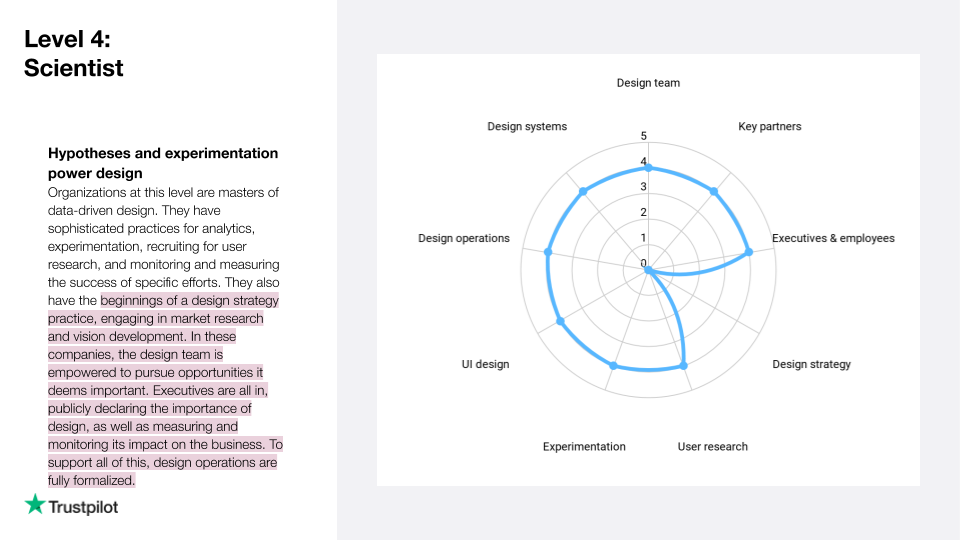The height and width of the screenshot is (540, 960).
Task: Click the Experimentation axis label
Action: [x=584, y=447]
